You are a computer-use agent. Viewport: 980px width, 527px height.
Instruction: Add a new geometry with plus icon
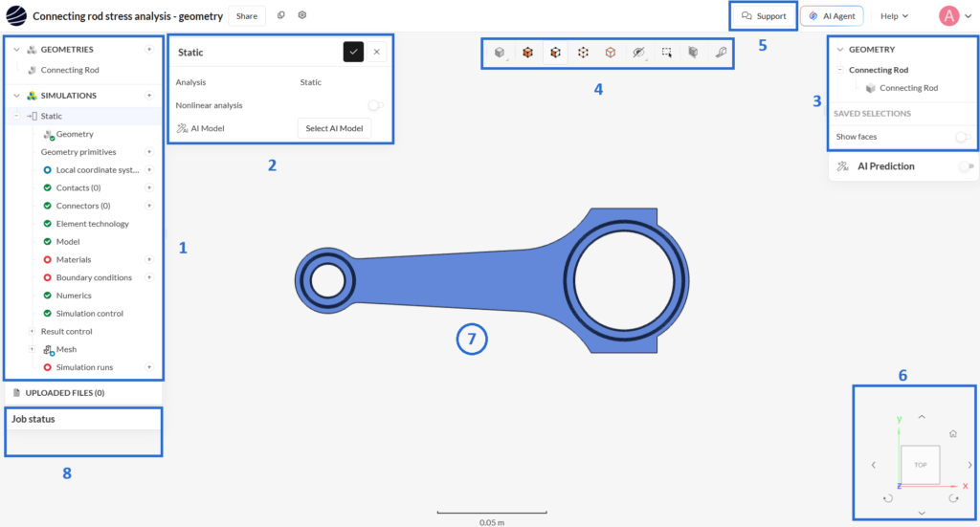tap(149, 50)
